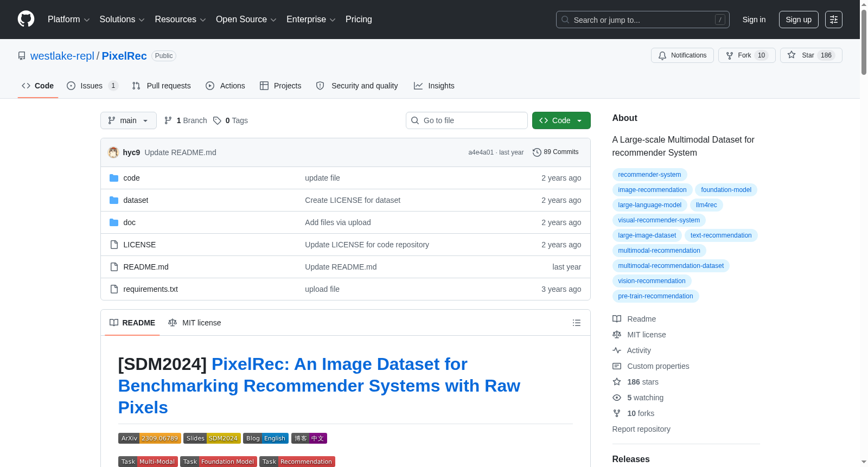Viewport: 868px width, 467px height.
Task: Switch to the Issues tab
Action: [92, 86]
